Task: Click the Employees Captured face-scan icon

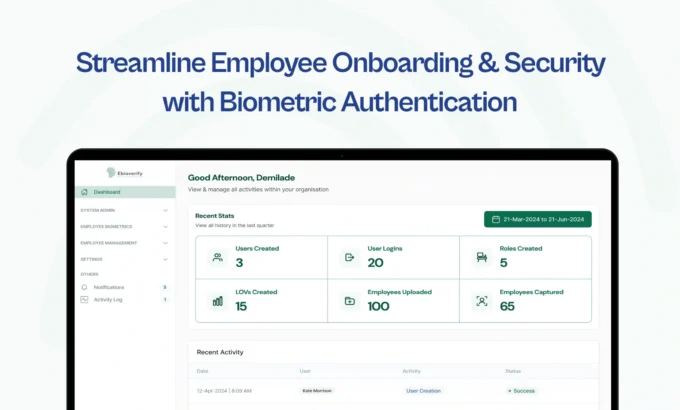Action: (481, 300)
